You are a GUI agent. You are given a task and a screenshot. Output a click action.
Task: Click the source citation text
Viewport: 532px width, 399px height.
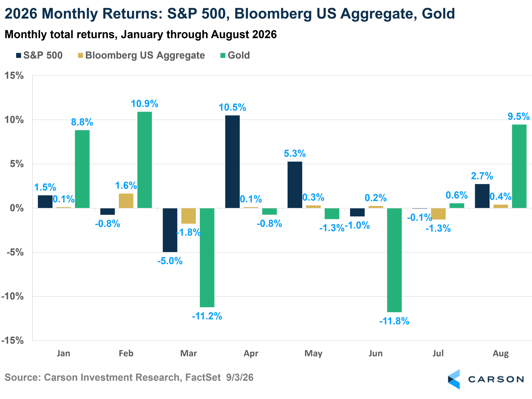coord(129,377)
